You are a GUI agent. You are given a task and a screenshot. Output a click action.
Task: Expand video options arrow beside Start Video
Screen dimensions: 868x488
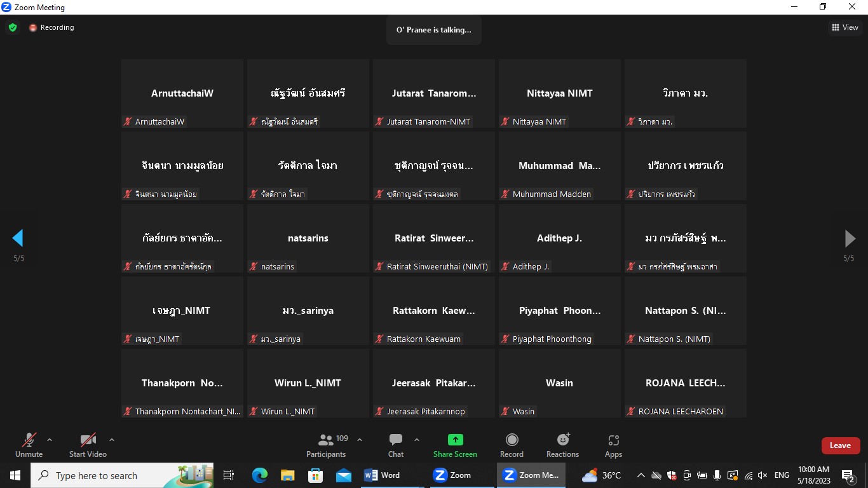point(112,439)
